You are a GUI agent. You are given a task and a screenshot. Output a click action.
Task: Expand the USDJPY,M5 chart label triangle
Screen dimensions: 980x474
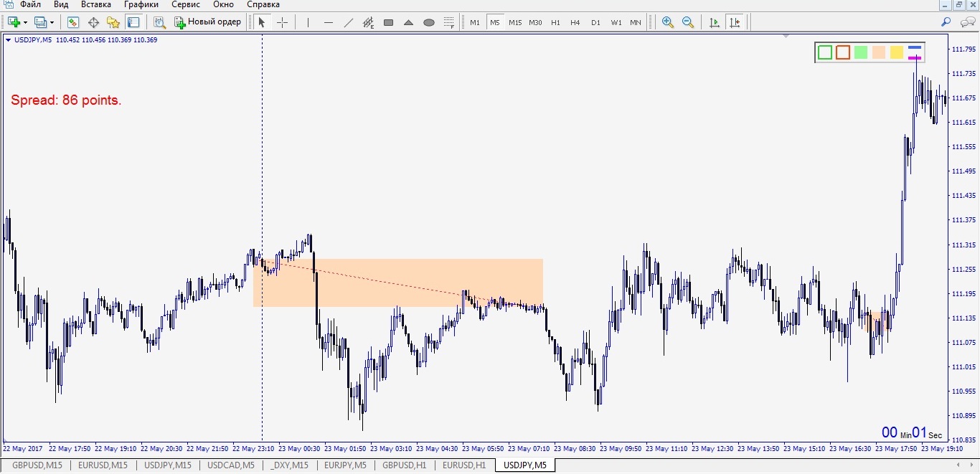pos(8,40)
